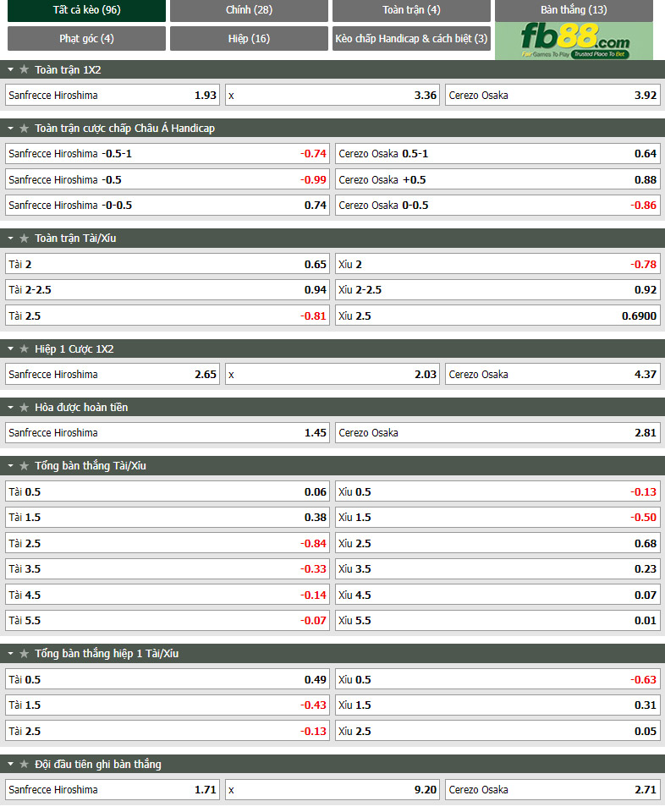Collapse the Toàn trận Tài/Xỉu section arrow
The image size is (665, 812).
(10, 238)
